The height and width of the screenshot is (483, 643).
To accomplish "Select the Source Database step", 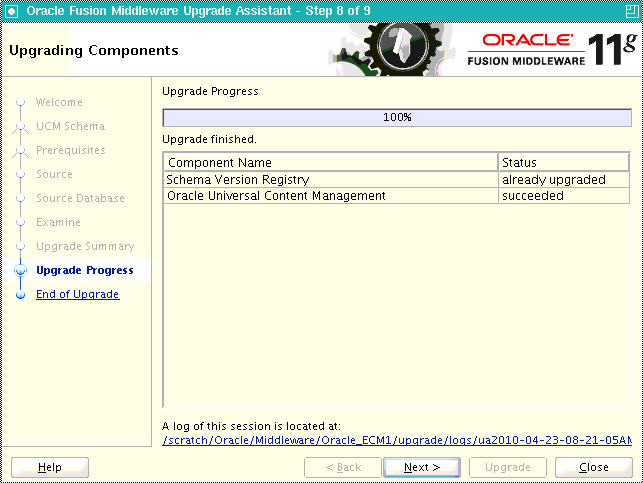I will [x=80, y=198].
